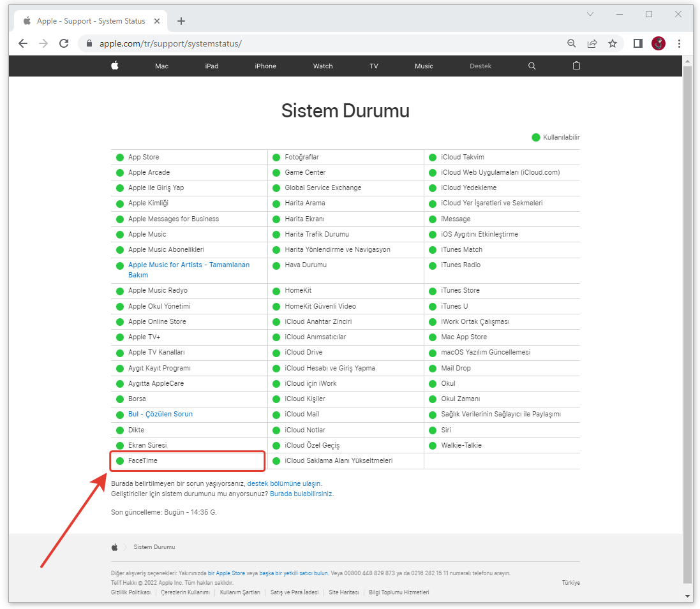Click the Apple logo in navigation bar

tap(115, 66)
